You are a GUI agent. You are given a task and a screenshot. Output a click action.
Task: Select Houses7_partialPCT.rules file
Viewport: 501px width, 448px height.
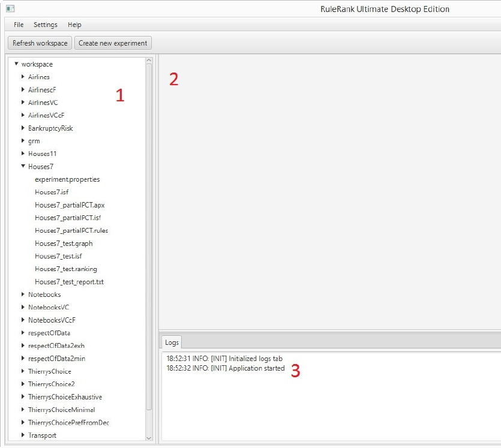coord(71,230)
